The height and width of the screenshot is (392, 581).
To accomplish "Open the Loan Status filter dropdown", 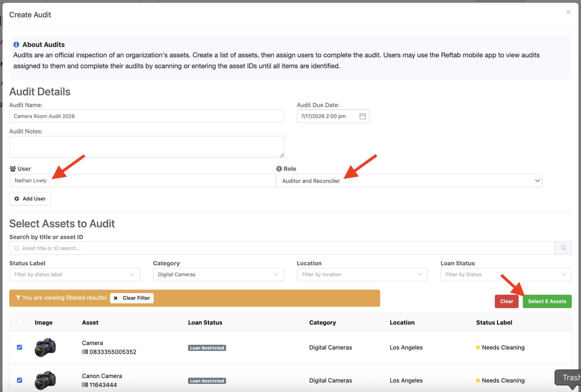I will pyautogui.click(x=506, y=274).
